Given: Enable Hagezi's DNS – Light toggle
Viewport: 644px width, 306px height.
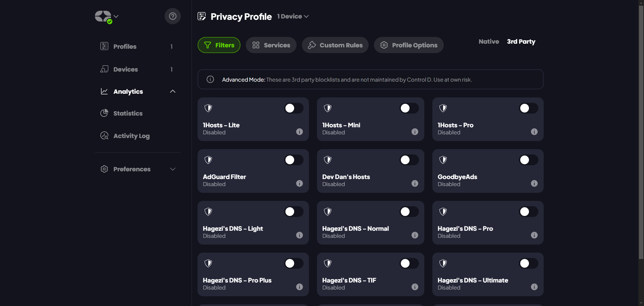Looking at the screenshot, I should click(293, 212).
